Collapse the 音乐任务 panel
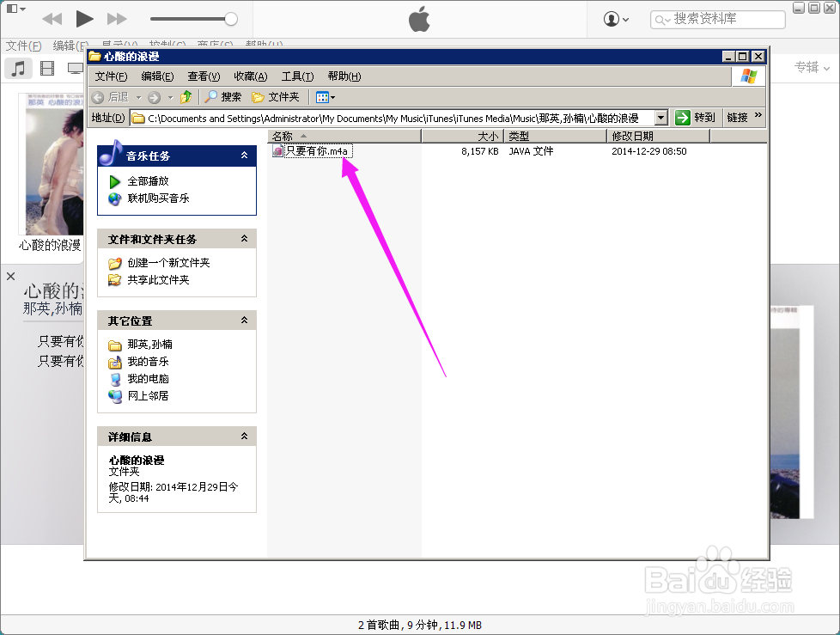The width and height of the screenshot is (840, 635). pyautogui.click(x=244, y=156)
